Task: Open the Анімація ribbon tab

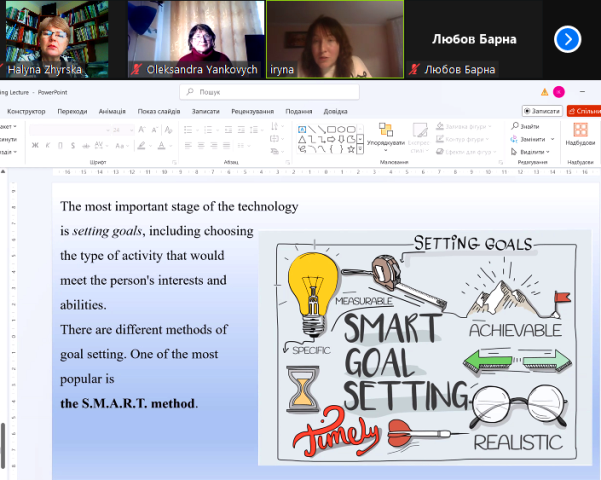Action: coord(112,111)
